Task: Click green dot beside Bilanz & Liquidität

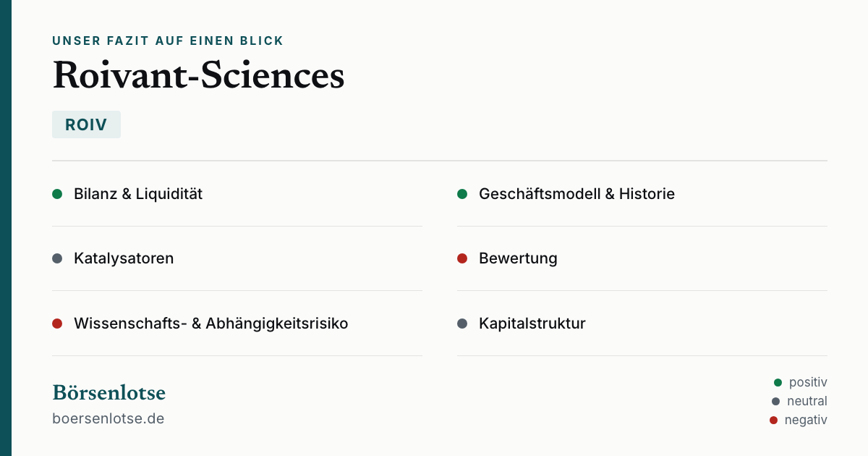Action: click(x=57, y=194)
